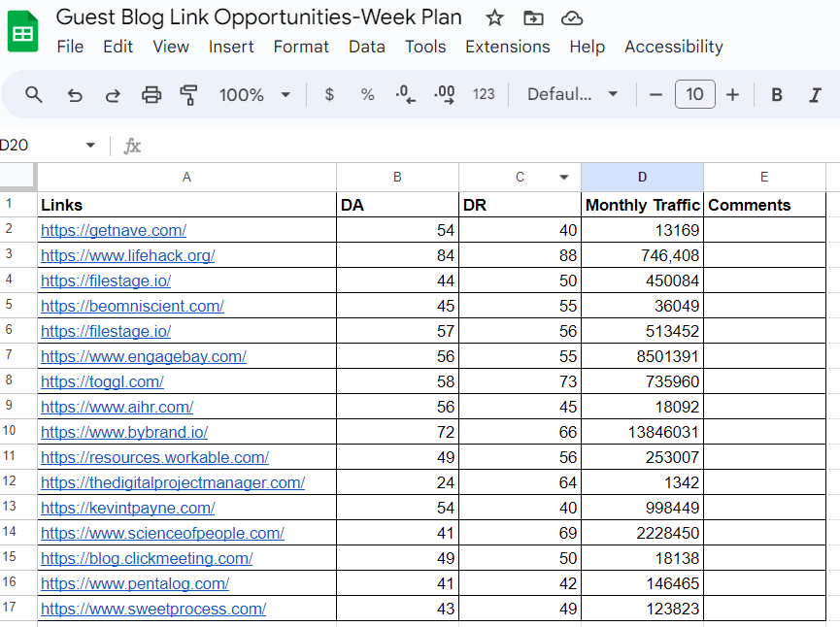840x627 pixels.
Task: Open the bybrand.io link
Action: click(124, 432)
